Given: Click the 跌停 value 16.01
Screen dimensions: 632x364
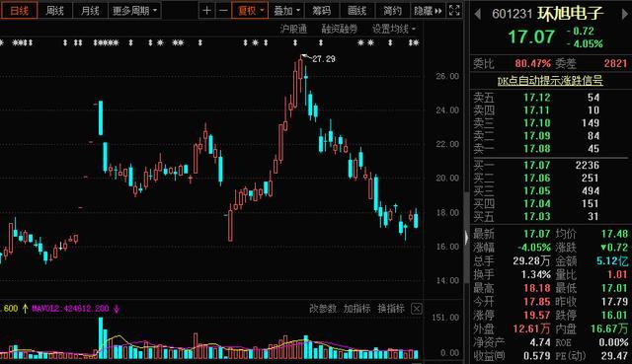Looking at the screenshot, I should point(614,316).
